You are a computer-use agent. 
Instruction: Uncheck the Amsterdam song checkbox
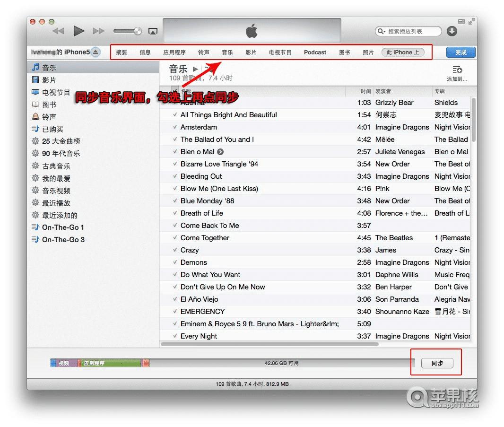tap(174, 127)
